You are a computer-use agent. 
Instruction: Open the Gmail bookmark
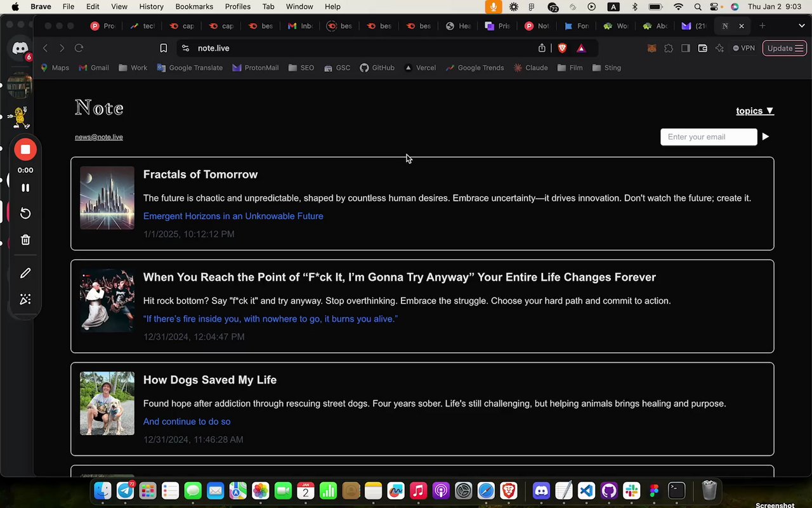(94, 68)
